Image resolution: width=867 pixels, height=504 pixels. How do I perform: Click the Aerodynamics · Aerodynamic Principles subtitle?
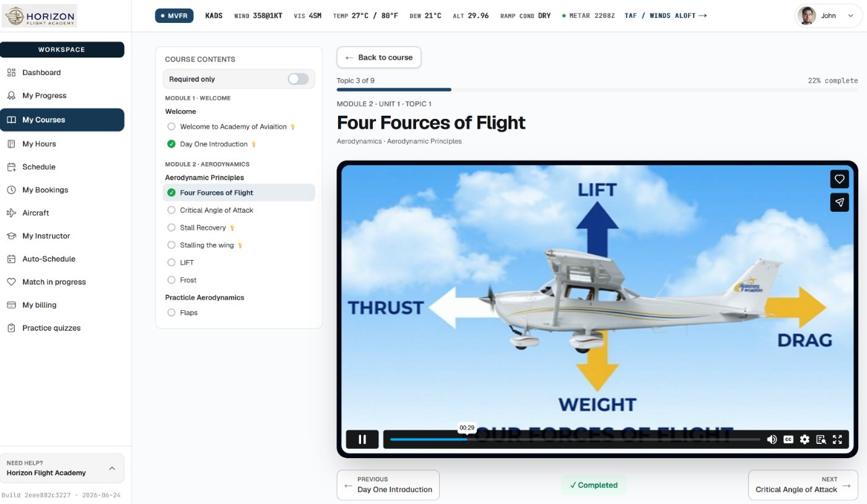pyautogui.click(x=399, y=141)
